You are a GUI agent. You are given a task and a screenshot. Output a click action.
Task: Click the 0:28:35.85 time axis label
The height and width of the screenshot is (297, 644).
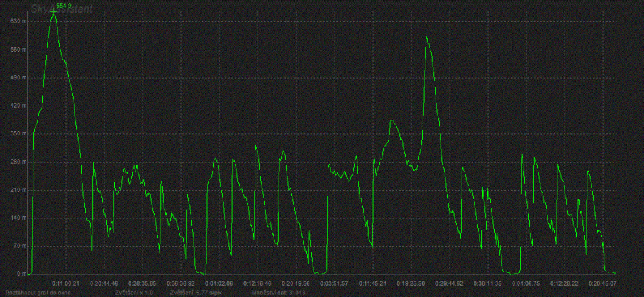coord(142,283)
